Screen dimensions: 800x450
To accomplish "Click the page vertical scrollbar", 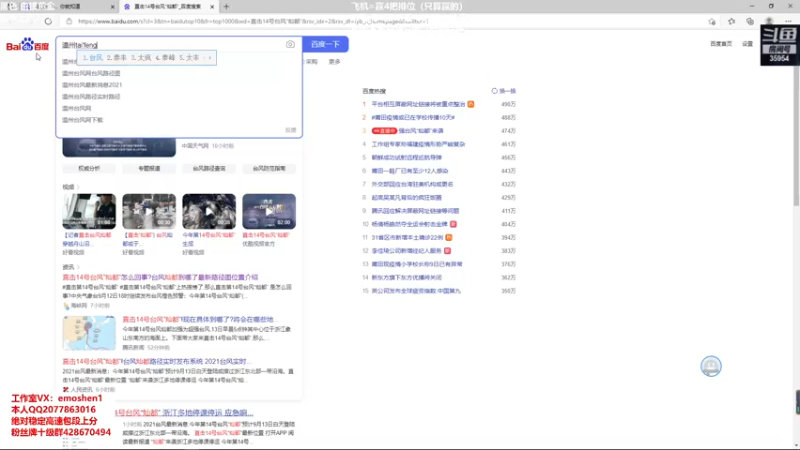I will [796, 138].
